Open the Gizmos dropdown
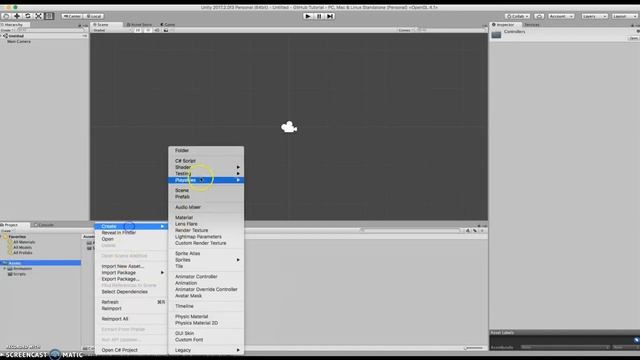Image resolution: width=640 pixels, height=360 pixels. coord(406,30)
